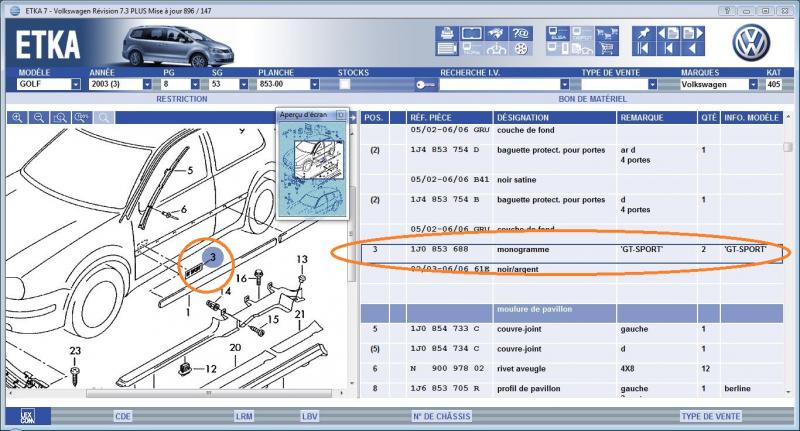Click the plain left arrow back icon
Image resolution: width=800 pixels, height=431 pixels.
pyautogui.click(x=693, y=48)
